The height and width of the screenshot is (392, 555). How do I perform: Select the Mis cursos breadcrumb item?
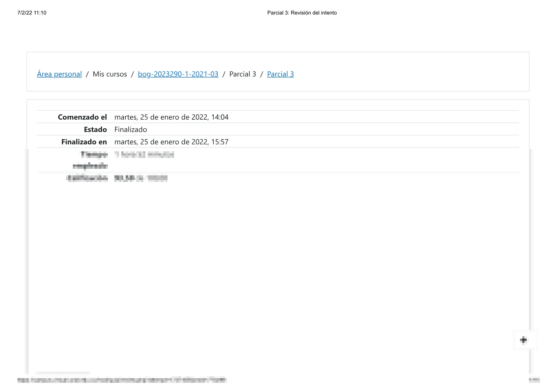(x=110, y=74)
